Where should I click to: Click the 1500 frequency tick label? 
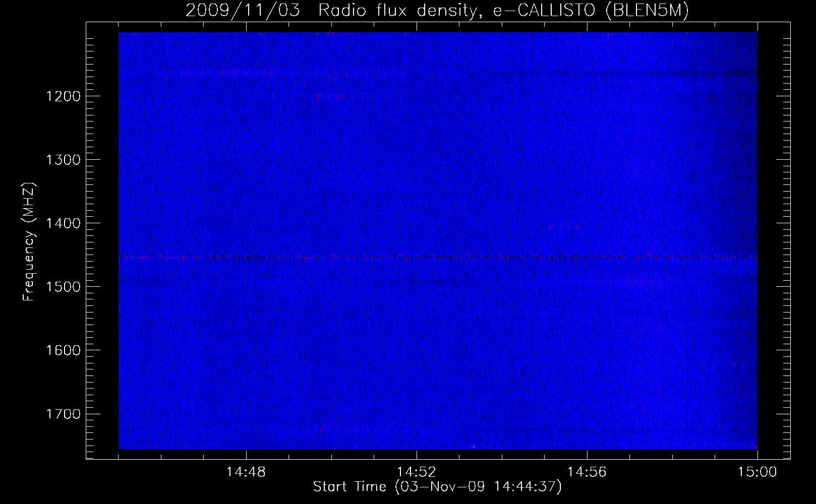[x=63, y=287]
